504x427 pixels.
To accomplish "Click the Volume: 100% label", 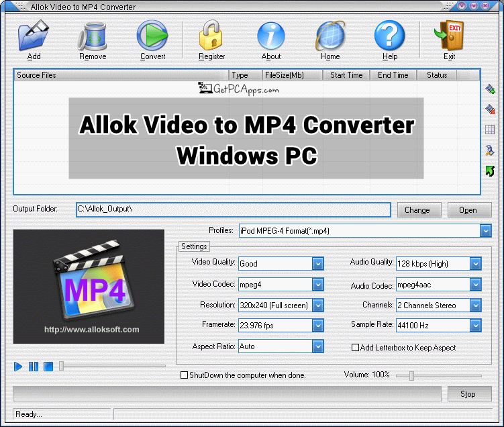I will click(x=366, y=375).
